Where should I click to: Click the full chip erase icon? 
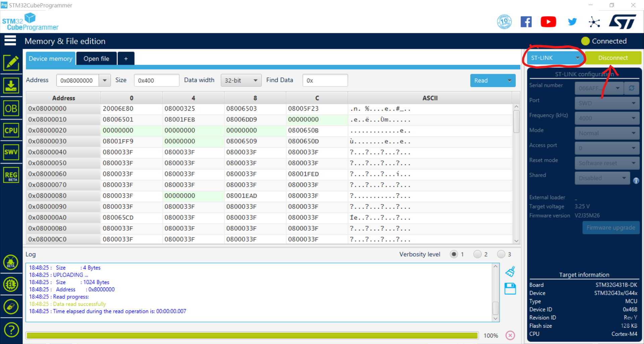pyautogui.click(x=11, y=306)
